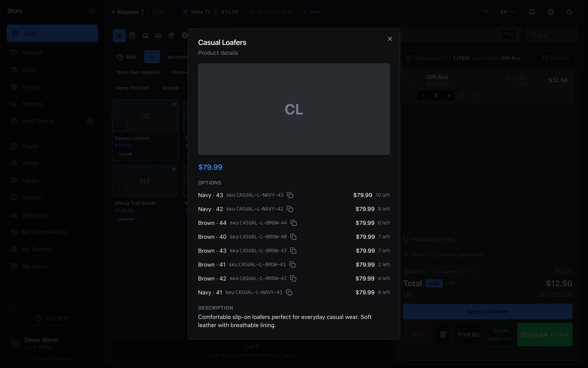Screen dimensions: 588x368
Task: Open the search icon in the sidebar
Action: 91,11
